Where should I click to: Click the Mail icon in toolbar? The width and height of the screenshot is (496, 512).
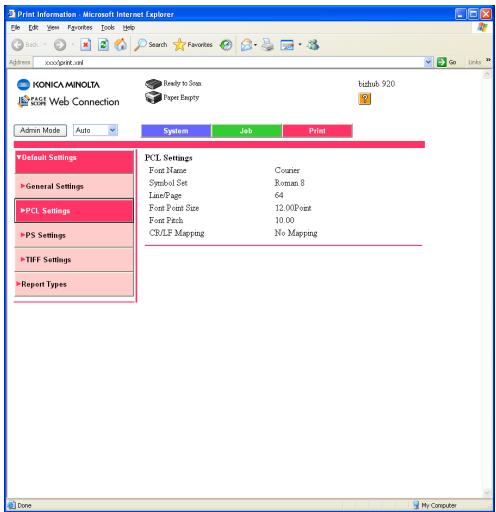(246, 45)
